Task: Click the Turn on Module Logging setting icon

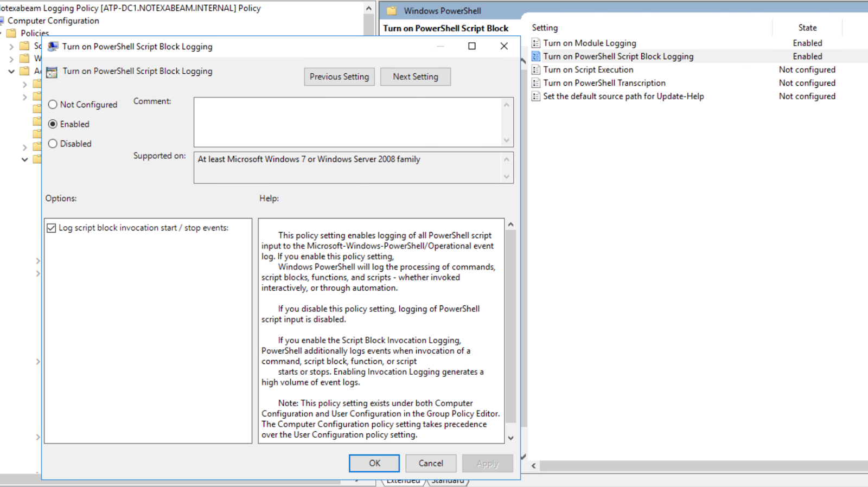Action: (x=536, y=43)
